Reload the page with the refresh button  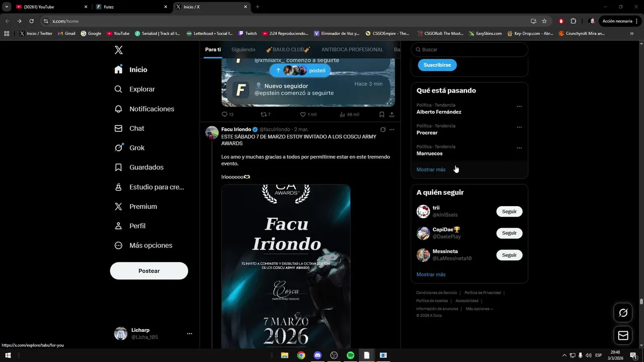(x=31, y=21)
